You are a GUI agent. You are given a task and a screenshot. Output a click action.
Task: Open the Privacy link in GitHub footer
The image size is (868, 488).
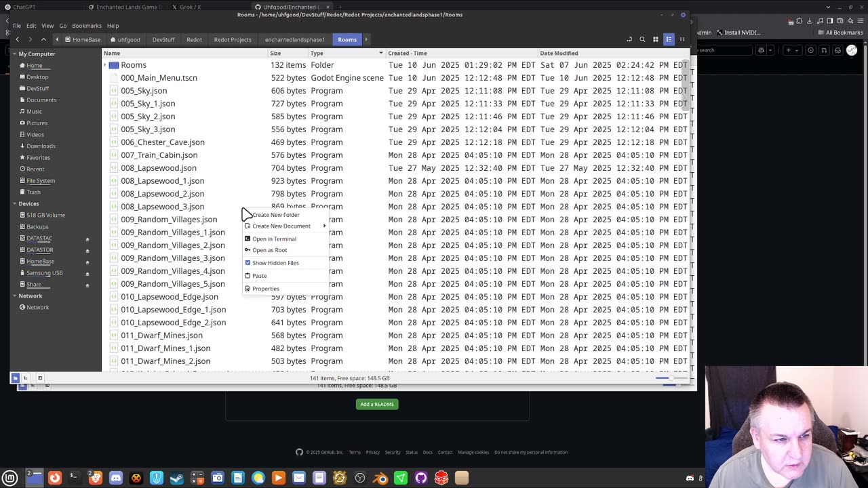(x=372, y=452)
